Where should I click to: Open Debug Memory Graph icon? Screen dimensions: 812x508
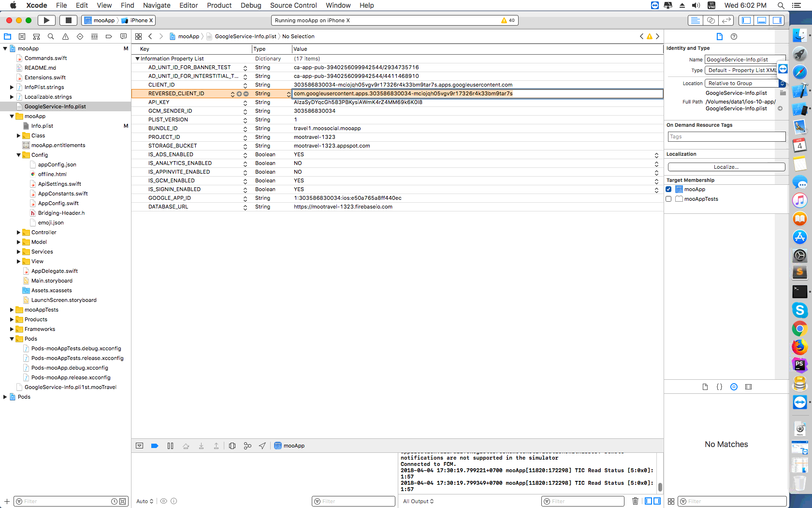(x=247, y=446)
